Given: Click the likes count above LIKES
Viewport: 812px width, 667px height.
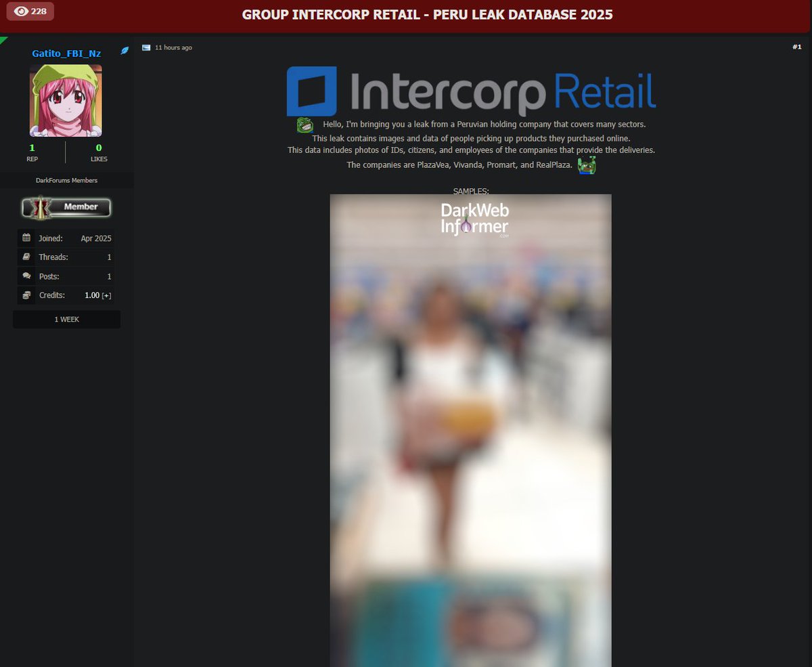Looking at the screenshot, I should (x=99, y=148).
